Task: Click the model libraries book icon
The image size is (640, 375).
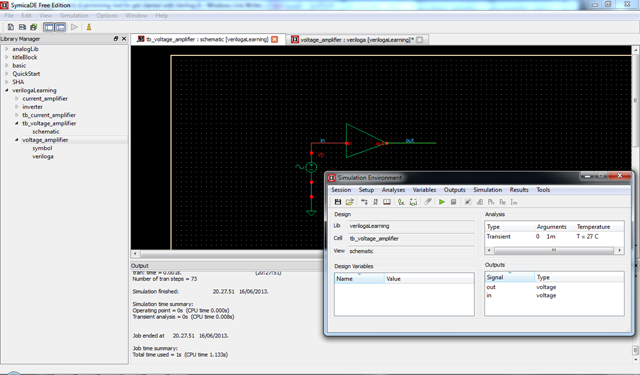Action: 387,202
